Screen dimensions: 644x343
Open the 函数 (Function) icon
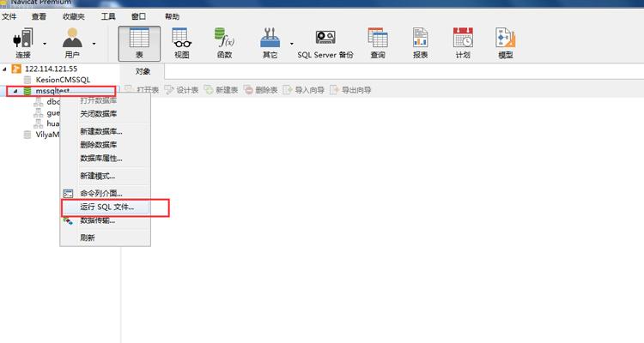point(224,41)
